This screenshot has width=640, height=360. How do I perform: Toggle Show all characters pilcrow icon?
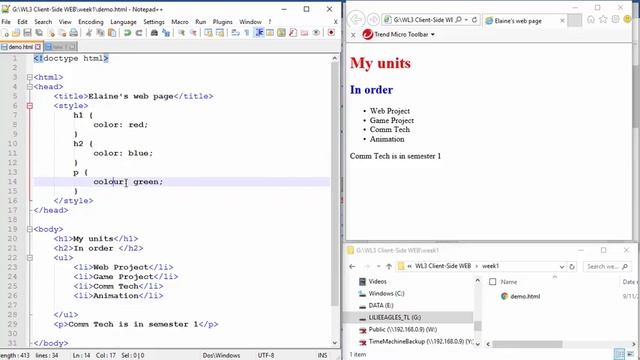[247, 33]
